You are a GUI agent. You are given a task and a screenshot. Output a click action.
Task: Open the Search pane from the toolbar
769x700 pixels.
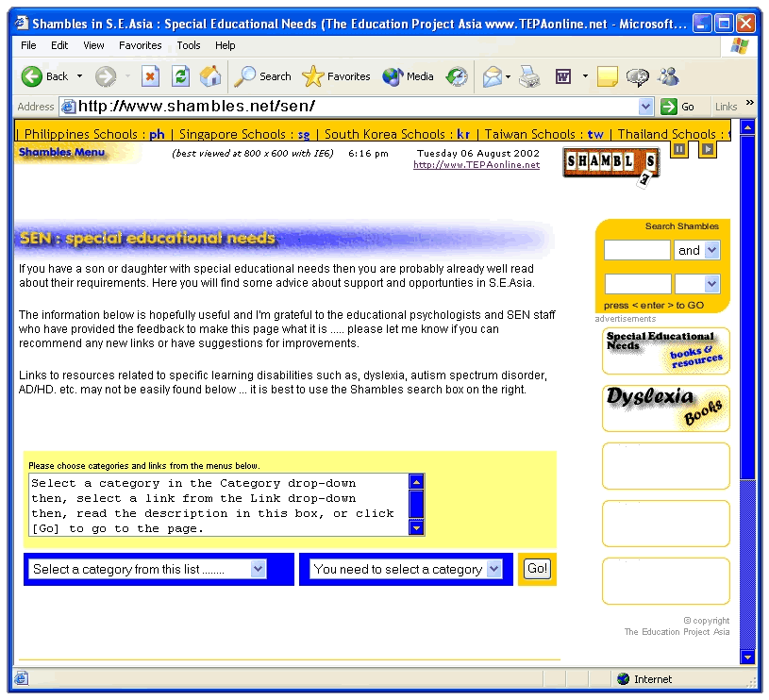click(x=263, y=76)
